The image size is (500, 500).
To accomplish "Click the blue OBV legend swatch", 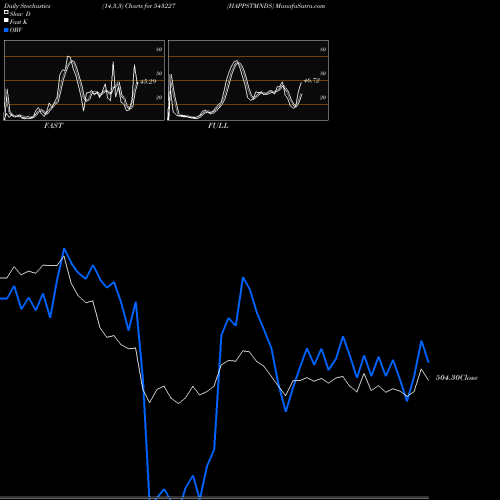I will (x=6, y=30).
